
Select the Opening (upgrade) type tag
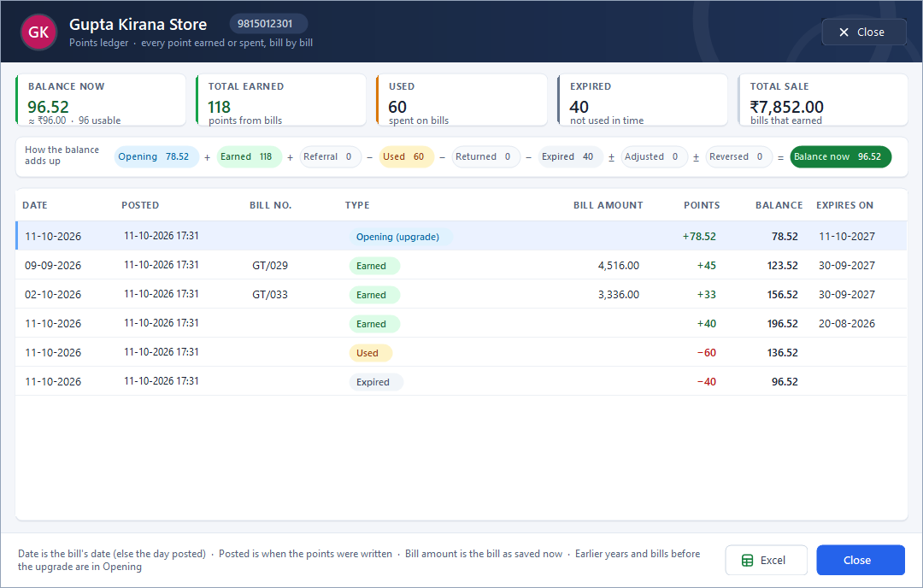click(x=401, y=237)
